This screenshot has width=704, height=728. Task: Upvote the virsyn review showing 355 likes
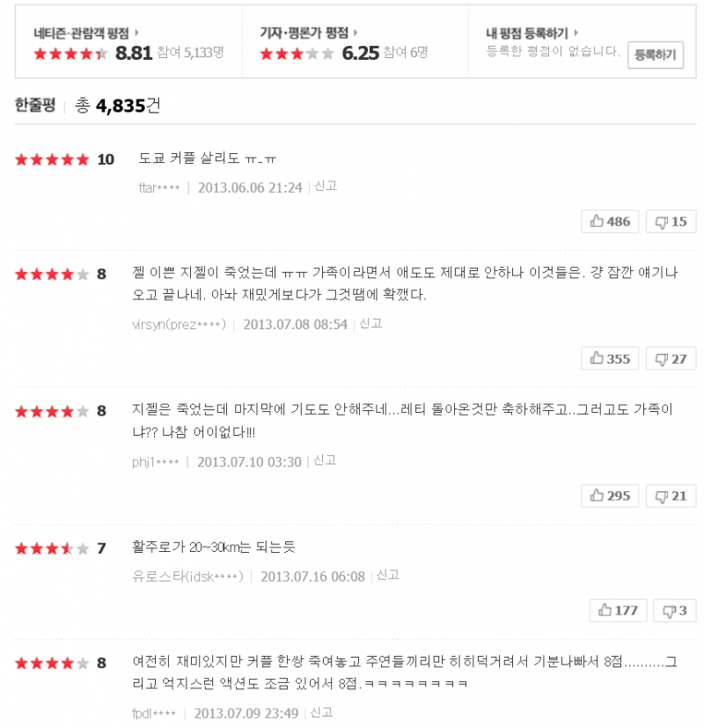point(610,358)
